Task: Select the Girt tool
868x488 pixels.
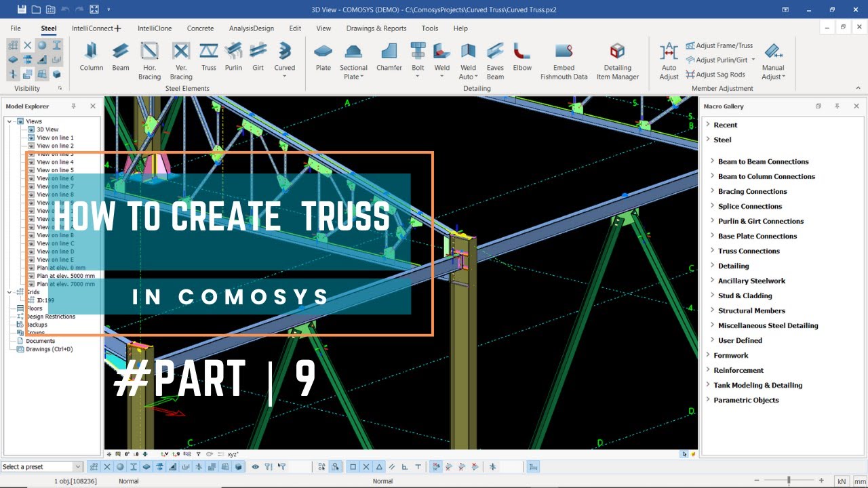Action: [258, 56]
